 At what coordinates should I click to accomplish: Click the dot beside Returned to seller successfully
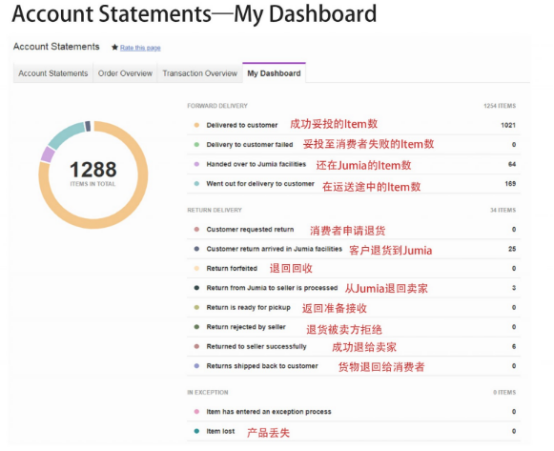197,346
